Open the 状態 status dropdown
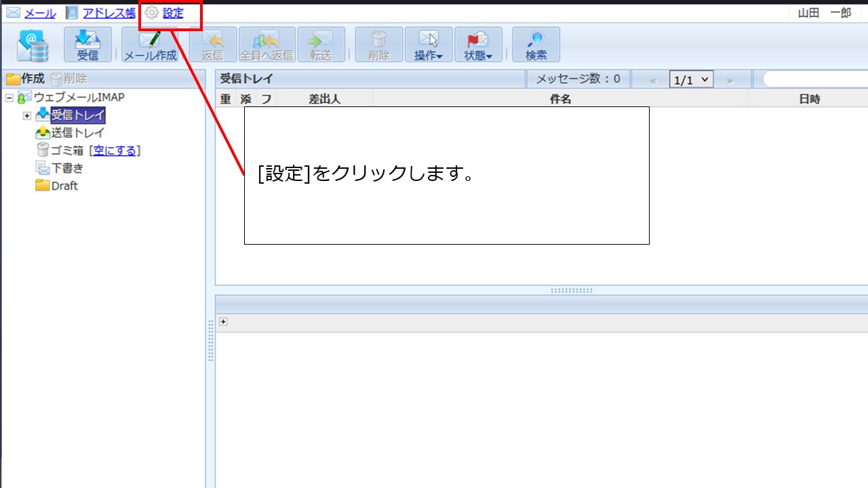The width and height of the screenshot is (868, 488). click(x=478, y=44)
